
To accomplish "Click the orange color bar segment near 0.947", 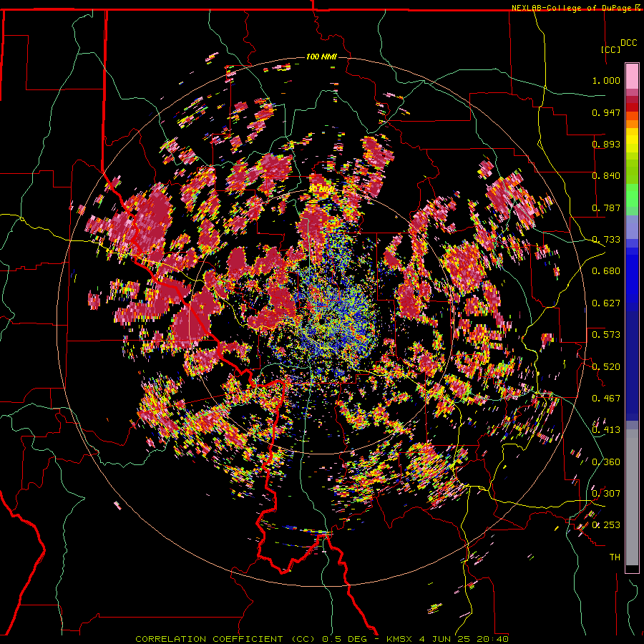I will (632, 116).
